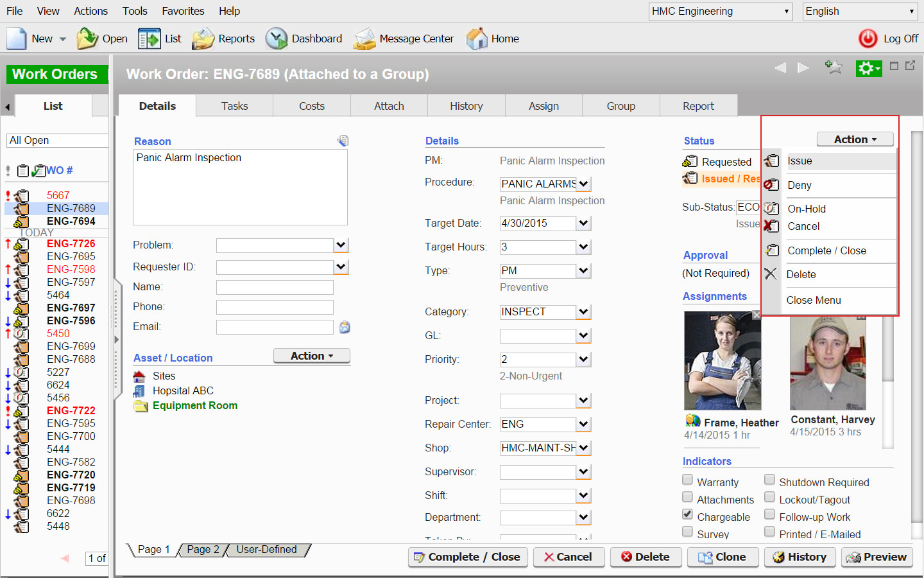Open the English language dropdown

pyautogui.click(x=860, y=12)
